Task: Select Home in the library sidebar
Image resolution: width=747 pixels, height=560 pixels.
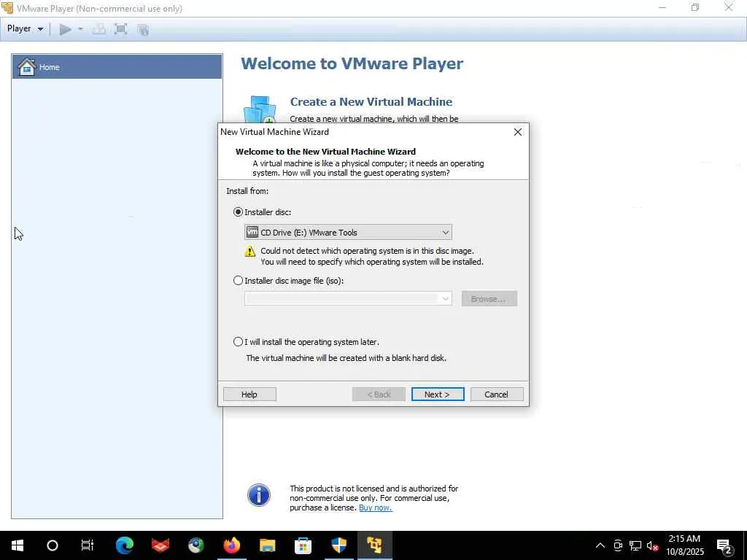Action: (x=117, y=66)
